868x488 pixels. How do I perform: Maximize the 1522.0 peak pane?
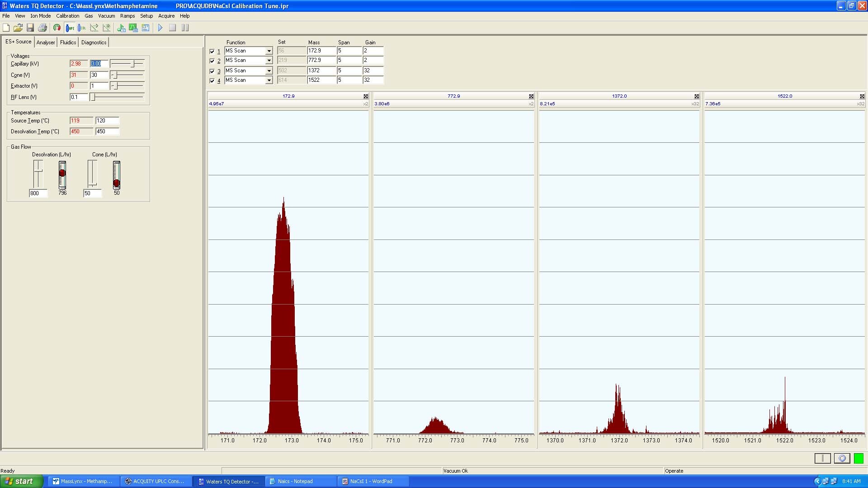coord(862,96)
